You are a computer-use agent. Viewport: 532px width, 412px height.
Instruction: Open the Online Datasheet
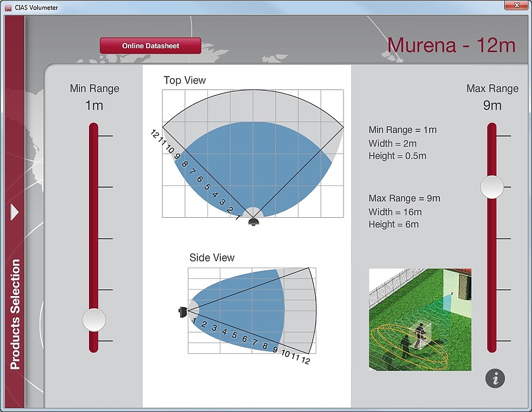[150, 46]
